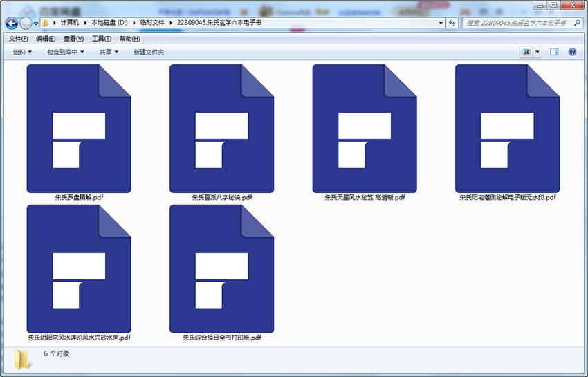Open the 组织 dropdown menu
This screenshot has width=588, height=377.
click(x=23, y=52)
